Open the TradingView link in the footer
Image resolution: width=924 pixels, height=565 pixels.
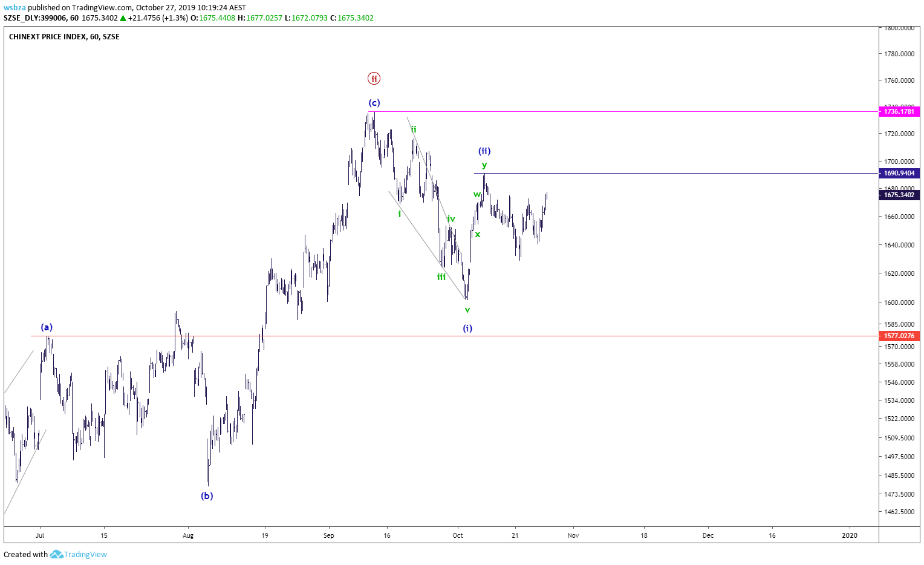click(85, 554)
